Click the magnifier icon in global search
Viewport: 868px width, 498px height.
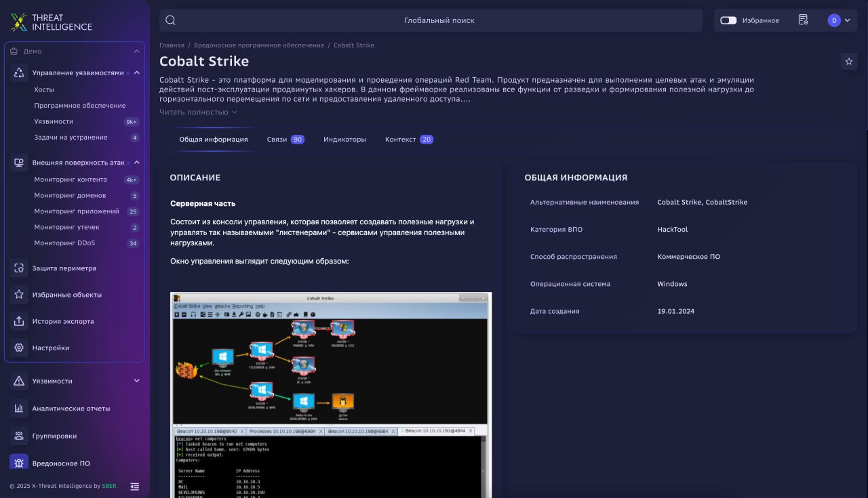[x=171, y=20]
